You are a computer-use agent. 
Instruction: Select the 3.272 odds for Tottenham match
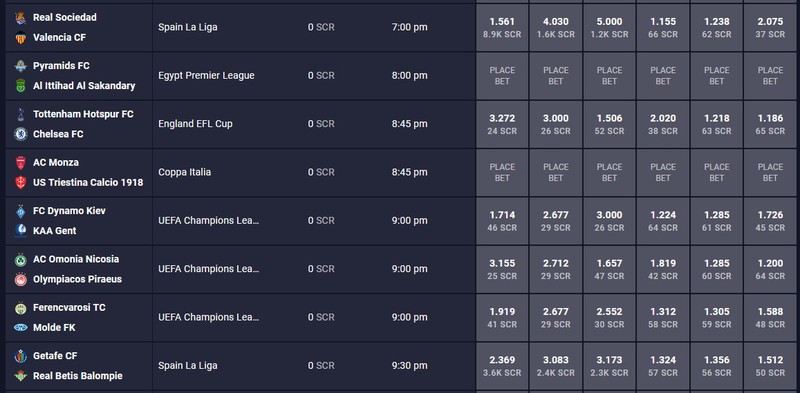tap(502, 124)
